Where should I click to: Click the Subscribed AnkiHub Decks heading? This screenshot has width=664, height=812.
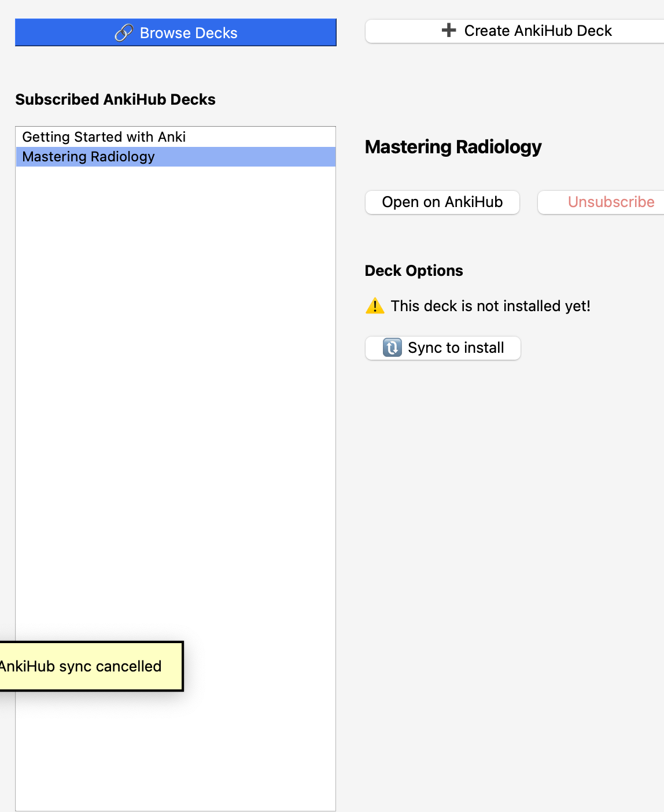point(116,99)
